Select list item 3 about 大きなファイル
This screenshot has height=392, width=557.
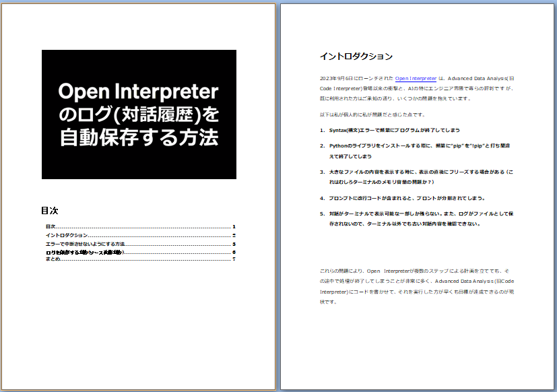pyautogui.click(x=416, y=177)
